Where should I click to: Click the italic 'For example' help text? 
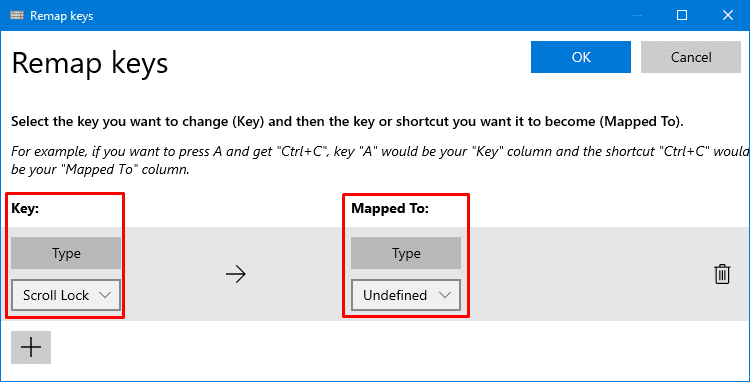point(380,161)
